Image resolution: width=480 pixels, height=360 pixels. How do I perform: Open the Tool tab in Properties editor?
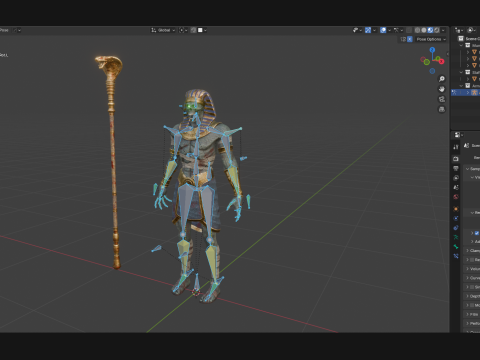pos(456,147)
